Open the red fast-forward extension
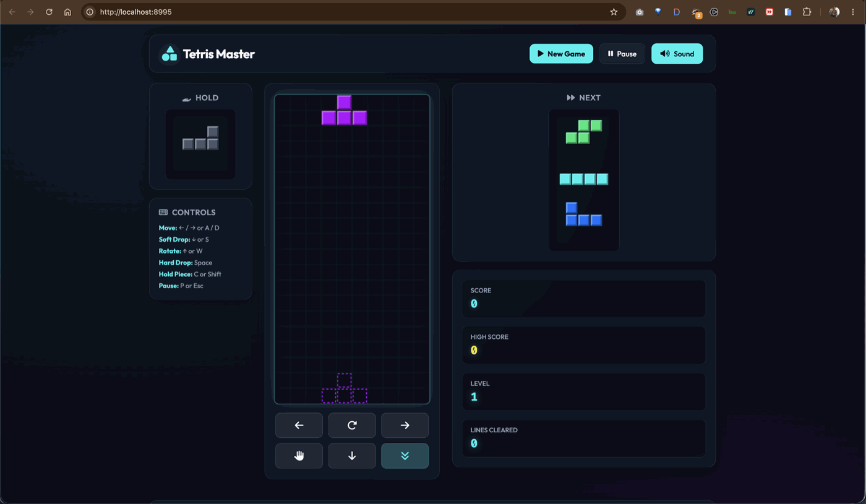 [x=770, y=12]
